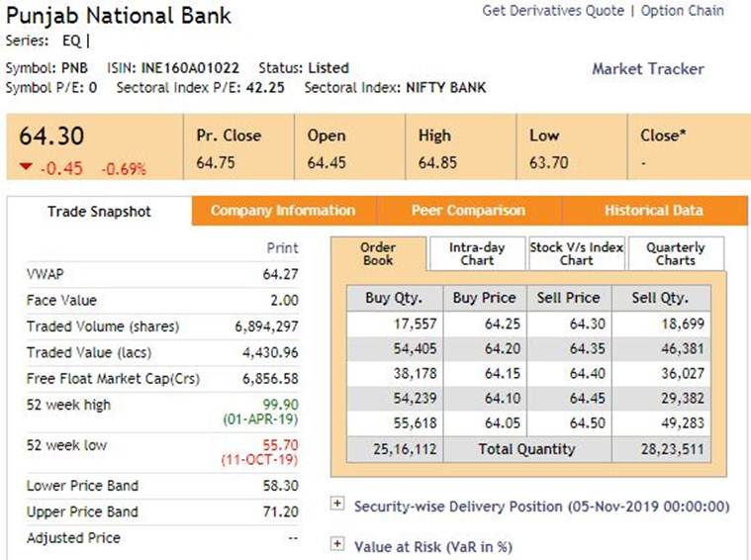Click the Buy Price column header
This screenshot has height=560, width=751.
[484, 298]
